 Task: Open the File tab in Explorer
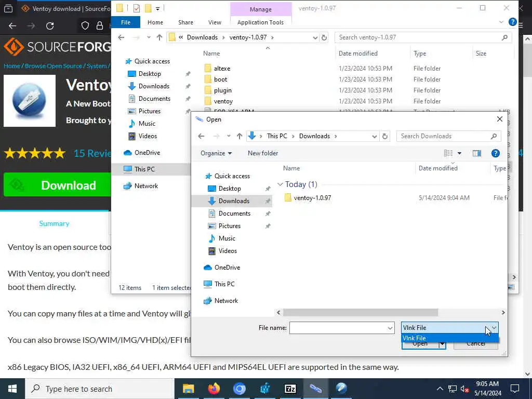(x=126, y=22)
